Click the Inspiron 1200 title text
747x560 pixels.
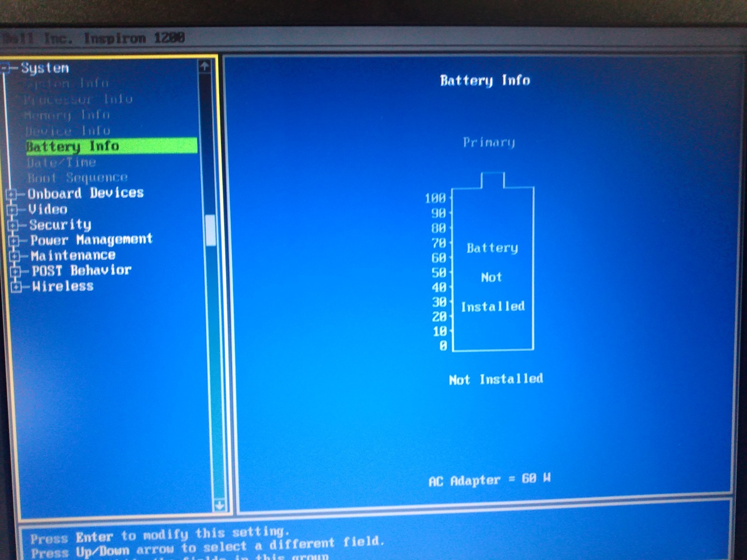[x=134, y=38]
